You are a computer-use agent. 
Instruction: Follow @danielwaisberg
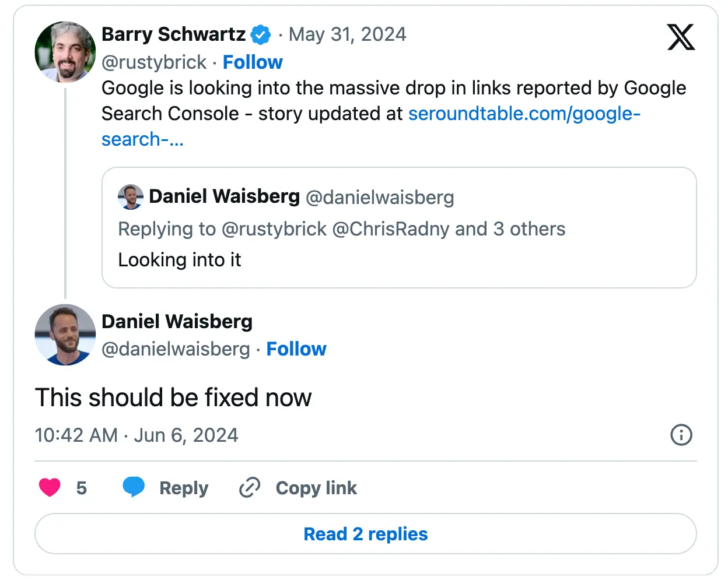pos(296,349)
